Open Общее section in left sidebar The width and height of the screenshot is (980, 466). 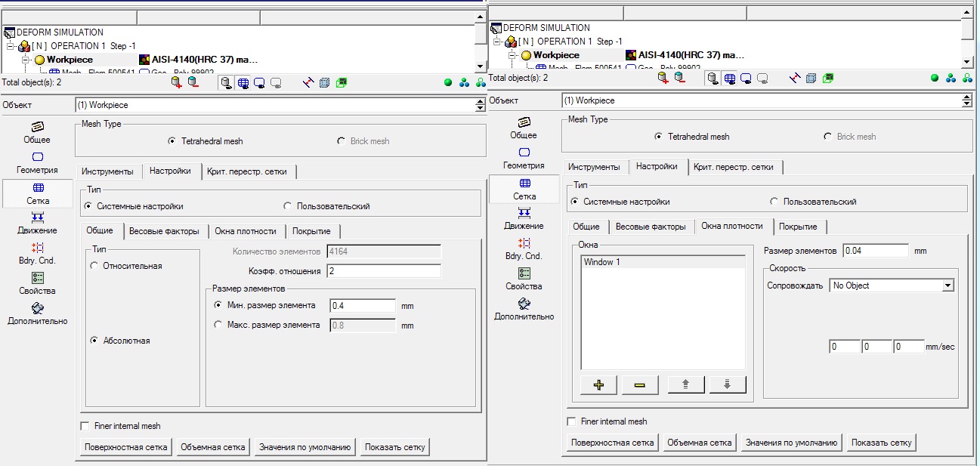[37, 132]
